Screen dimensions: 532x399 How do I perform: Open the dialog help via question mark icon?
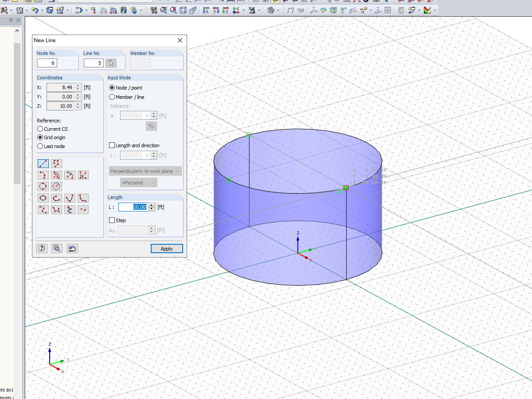[42, 248]
